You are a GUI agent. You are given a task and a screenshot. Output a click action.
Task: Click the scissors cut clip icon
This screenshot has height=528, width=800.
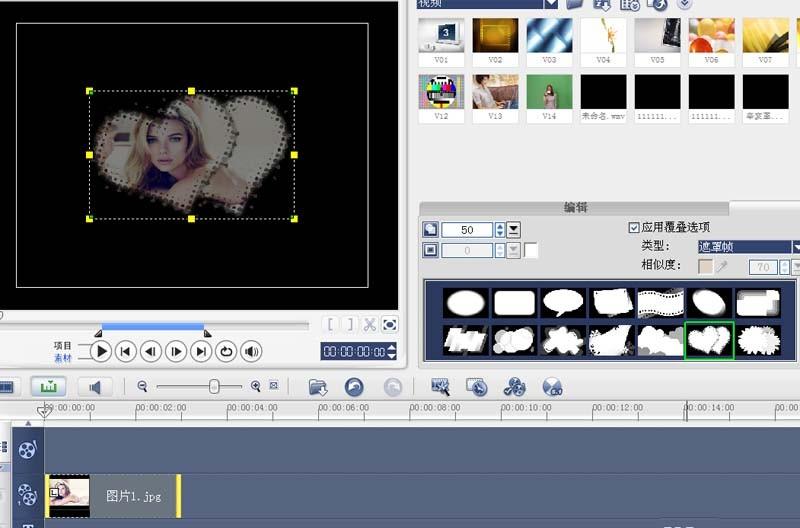[x=369, y=324]
